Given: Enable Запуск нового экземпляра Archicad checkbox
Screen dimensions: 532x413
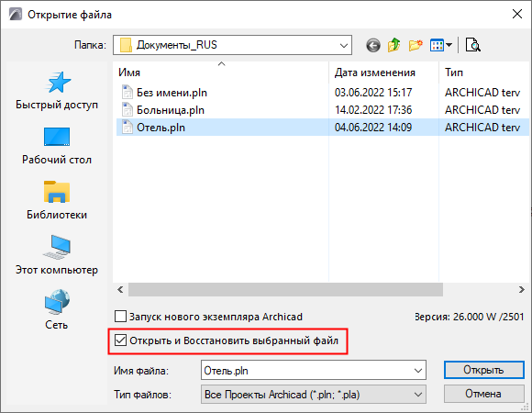Looking at the screenshot, I should [x=120, y=317].
